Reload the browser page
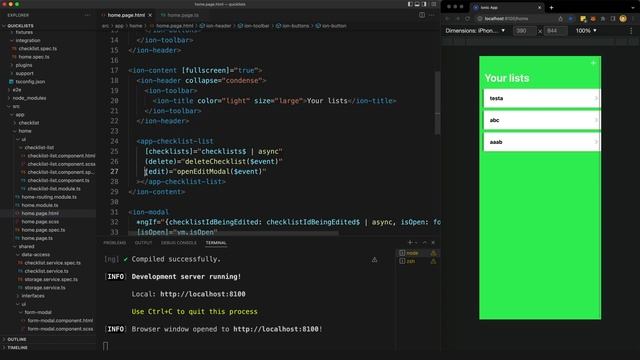Screen dimensions: 640x360 [x=467, y=19]
